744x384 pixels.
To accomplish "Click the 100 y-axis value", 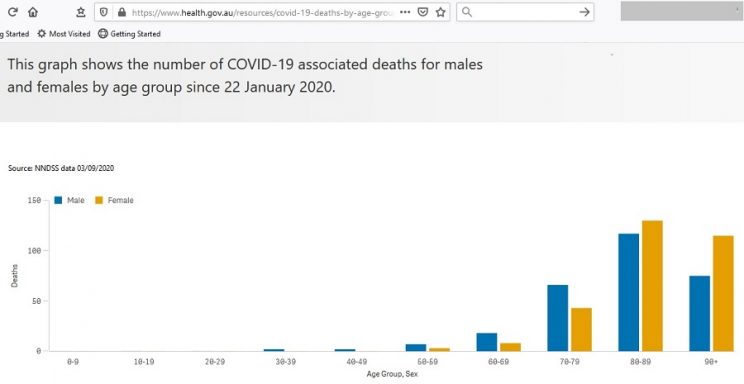I will click(x=34, y=251).
